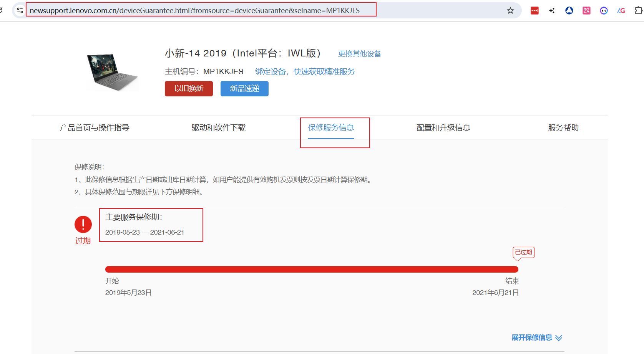This screenshot has height=354, width=644.
Task: Open the 配置和升级信息 tab
Action: [443, 127]
